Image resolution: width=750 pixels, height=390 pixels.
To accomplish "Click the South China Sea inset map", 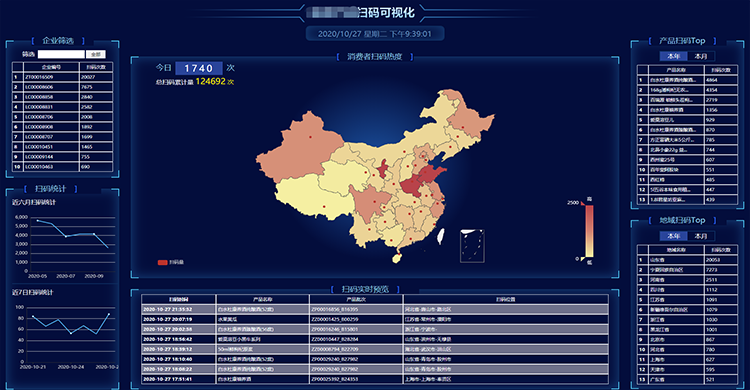I will [472, 246].
